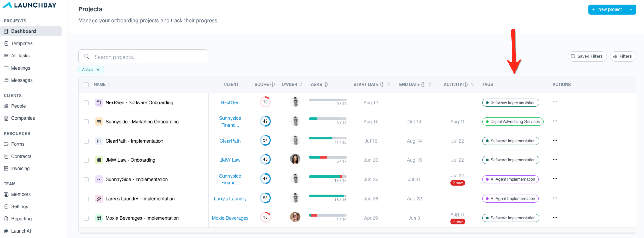Click the Score column info icon
This screenshot has width=644, height=238.
coord(272,85)
